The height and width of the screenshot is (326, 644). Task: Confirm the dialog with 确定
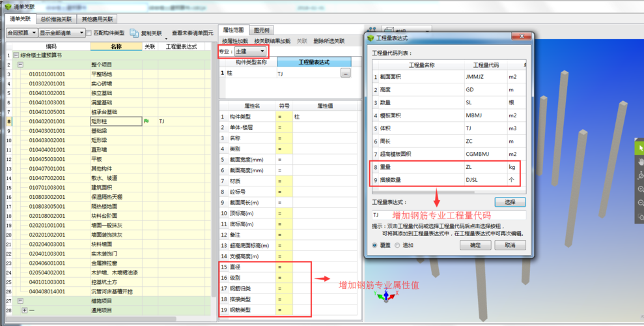[475, 245]
